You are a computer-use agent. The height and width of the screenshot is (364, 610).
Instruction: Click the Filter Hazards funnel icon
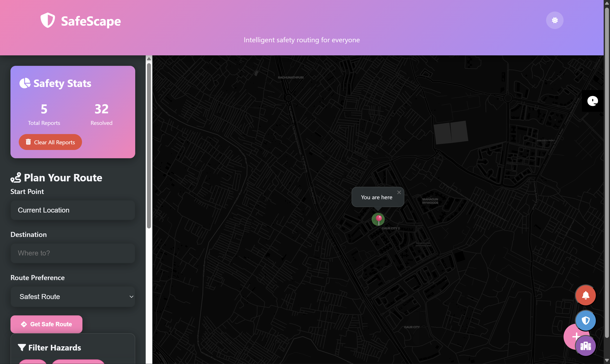coord(22,347)
